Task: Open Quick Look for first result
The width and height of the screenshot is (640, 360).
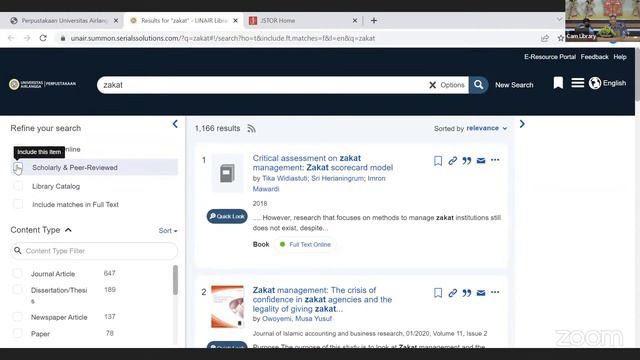Action: (227, 216)
